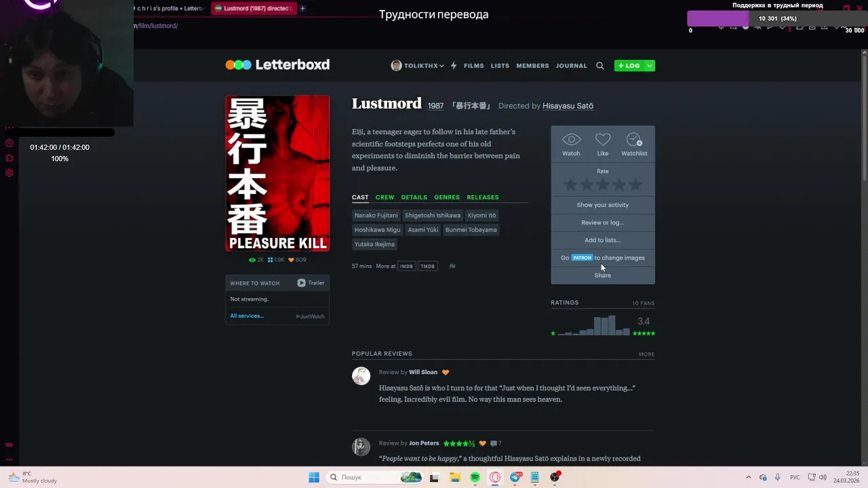The height and width of the screenshot is (488, 868).
Task: Open the IMDB link button
Action: tap(406, 266)
